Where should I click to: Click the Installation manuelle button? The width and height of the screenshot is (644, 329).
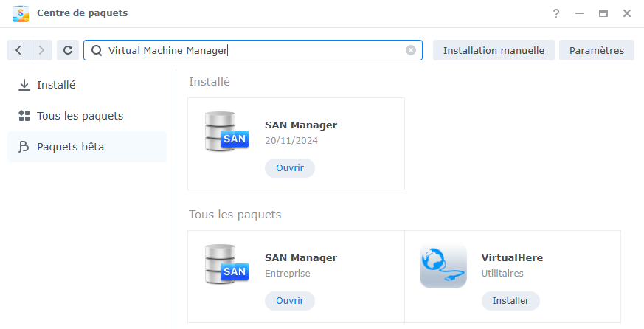click(494, 50)
